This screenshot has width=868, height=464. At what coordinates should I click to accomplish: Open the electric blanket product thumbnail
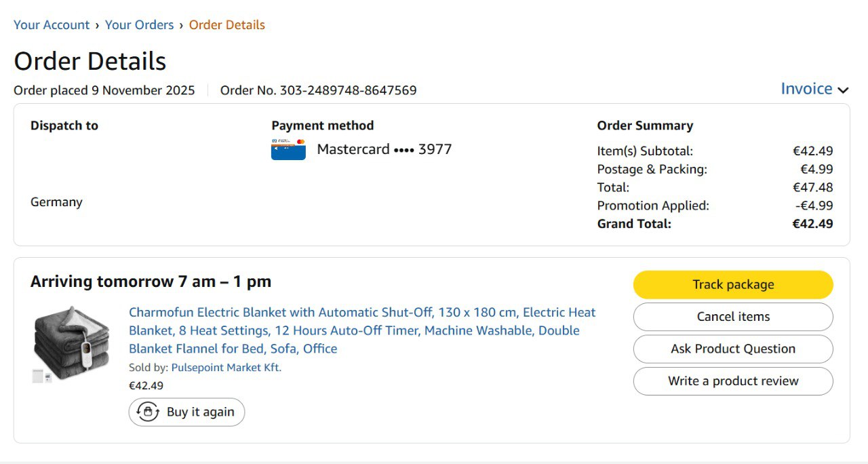point(72,344)
